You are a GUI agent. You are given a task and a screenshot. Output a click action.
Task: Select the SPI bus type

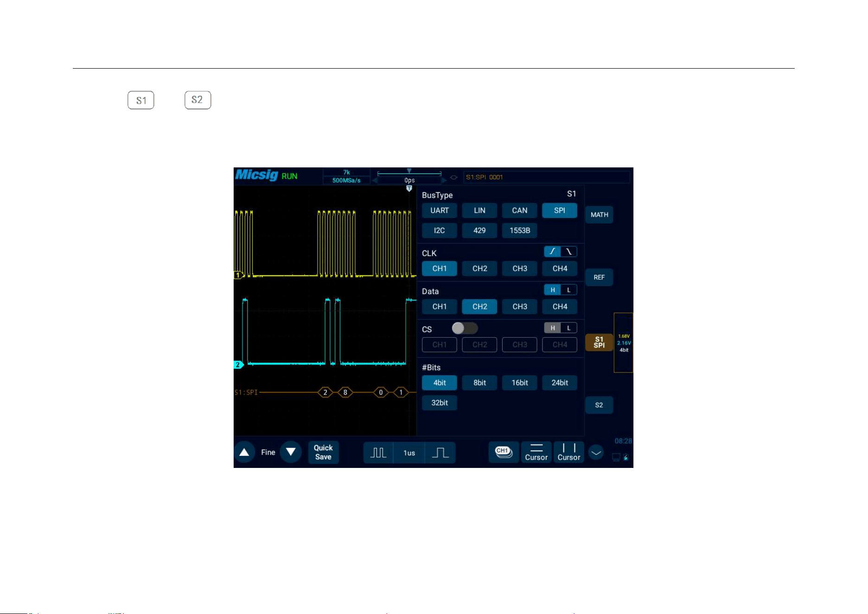pos(560,211)
